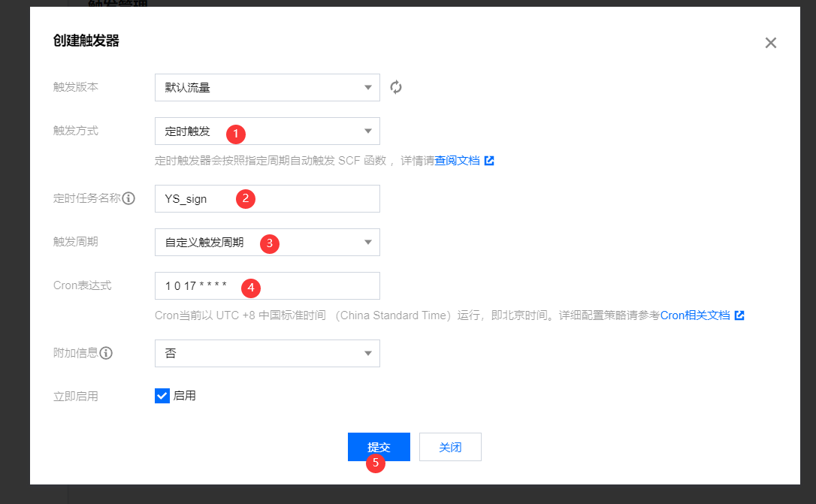This screenshot has height=504, width=816.
Task: Open the 自定义触发周期 dropdown
Action: 267,242
